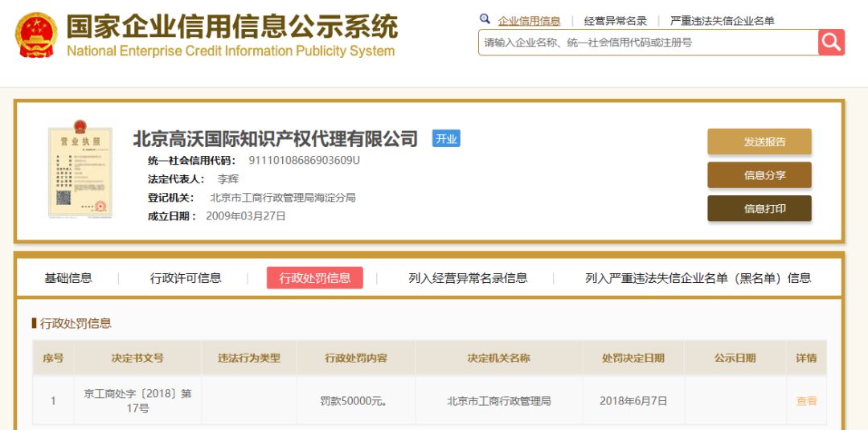Viewport: 868px width, 430px height.
Task: Click registration authority 北京市工商行政管理局海淀分局
Action: tap(283, 198)
